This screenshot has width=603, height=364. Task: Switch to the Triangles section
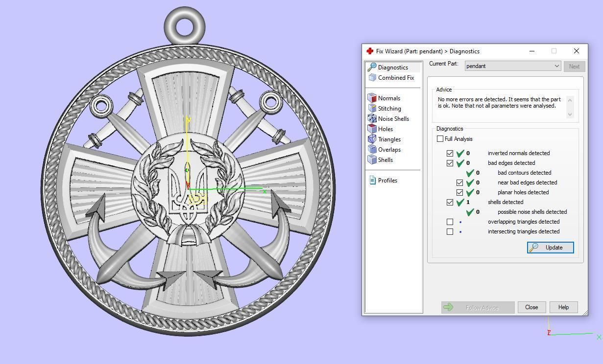tap(389, 139)
